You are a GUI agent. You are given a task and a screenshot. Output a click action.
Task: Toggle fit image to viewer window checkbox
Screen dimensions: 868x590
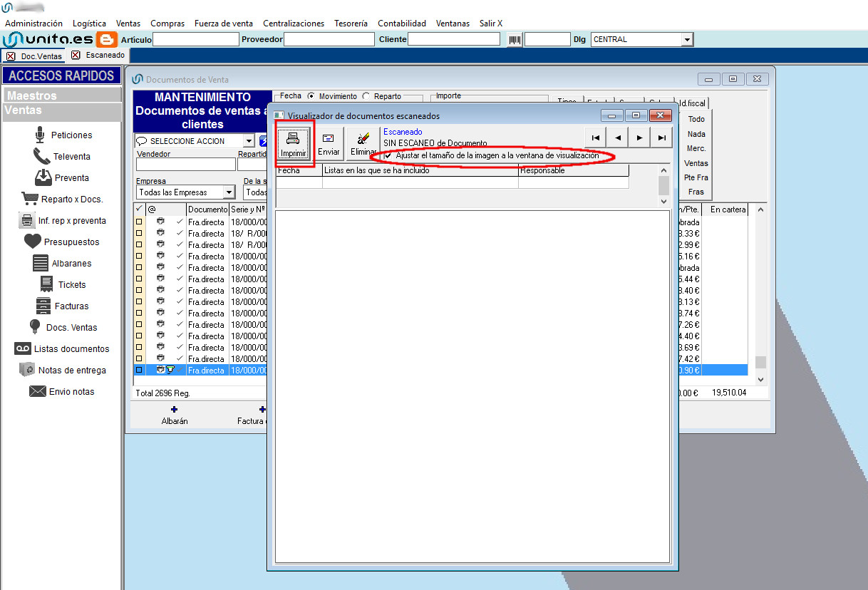[388, 155]
